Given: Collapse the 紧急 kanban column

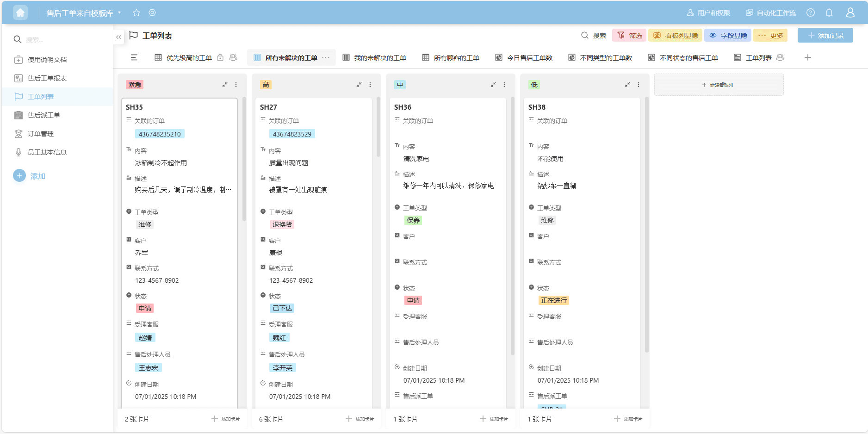Looking at the screenshot, I should (x=225, y=85).
